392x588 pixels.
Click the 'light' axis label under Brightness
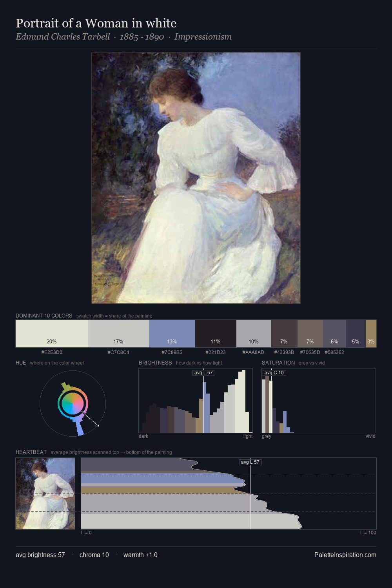[x=248, y=436]
